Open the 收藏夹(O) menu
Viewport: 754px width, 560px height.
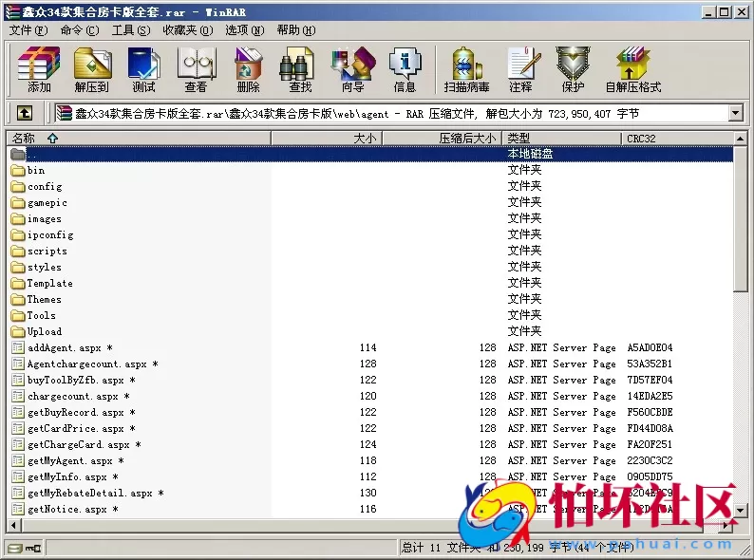(x=187, y=30)
